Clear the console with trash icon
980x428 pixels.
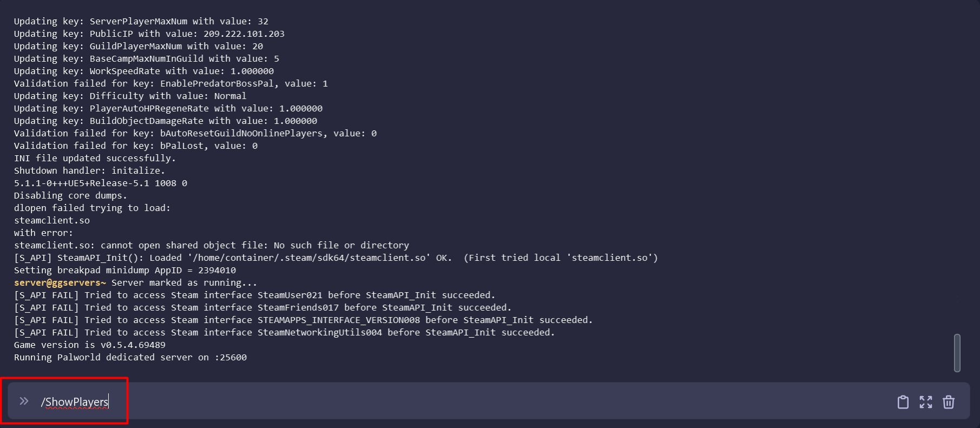(949, 402)
